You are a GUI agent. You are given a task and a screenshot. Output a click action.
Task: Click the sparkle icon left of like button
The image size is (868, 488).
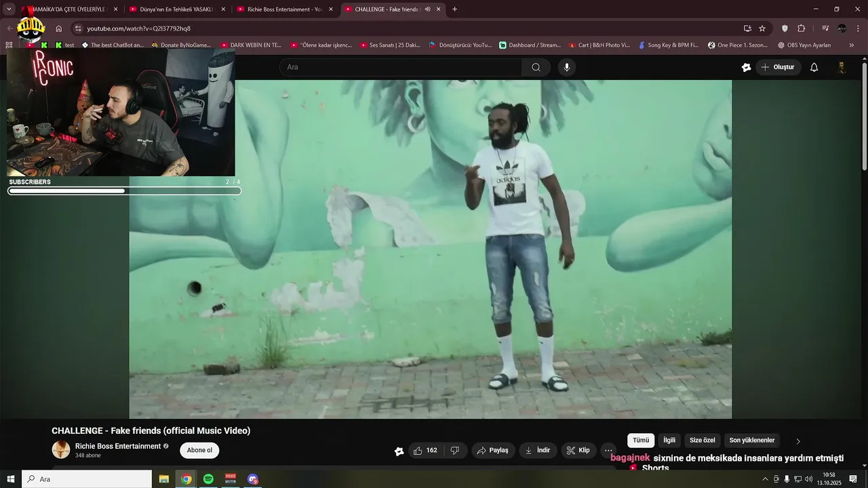399,451
